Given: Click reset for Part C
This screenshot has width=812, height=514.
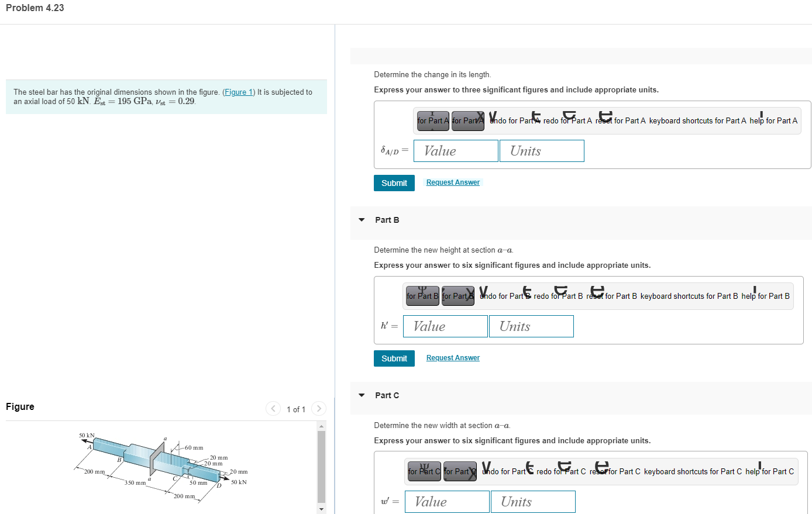Looking at the screenshot, I should coord(615,472).
